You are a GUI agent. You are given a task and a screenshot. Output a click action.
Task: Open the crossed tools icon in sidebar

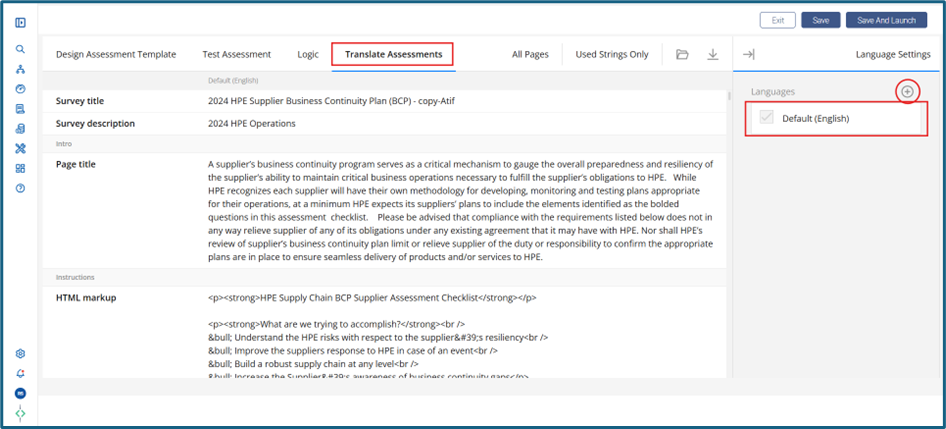[20, 148]
